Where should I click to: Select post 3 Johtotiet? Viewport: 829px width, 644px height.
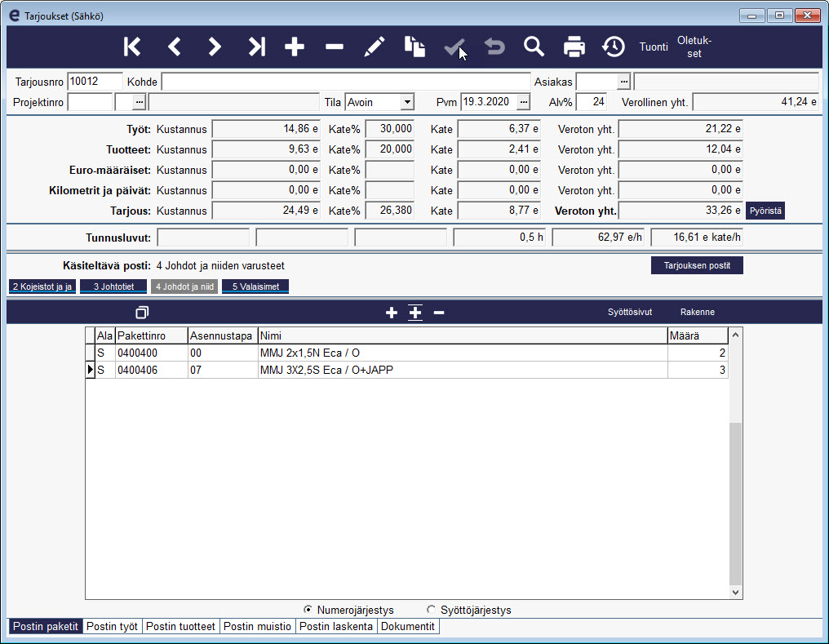click(x=113, y=286)
